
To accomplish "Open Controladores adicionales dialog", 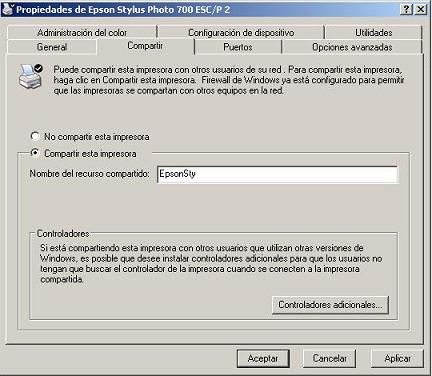I will coord(330,305).
